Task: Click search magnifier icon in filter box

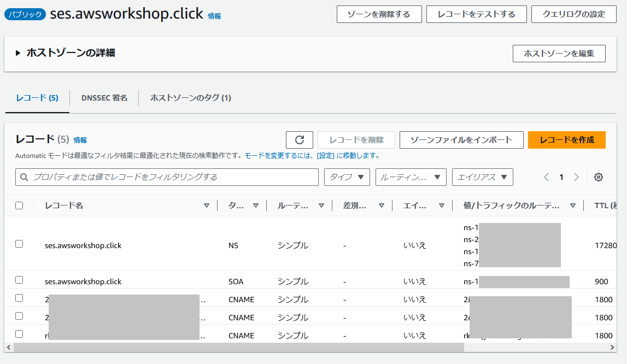Action: (24, 177)
